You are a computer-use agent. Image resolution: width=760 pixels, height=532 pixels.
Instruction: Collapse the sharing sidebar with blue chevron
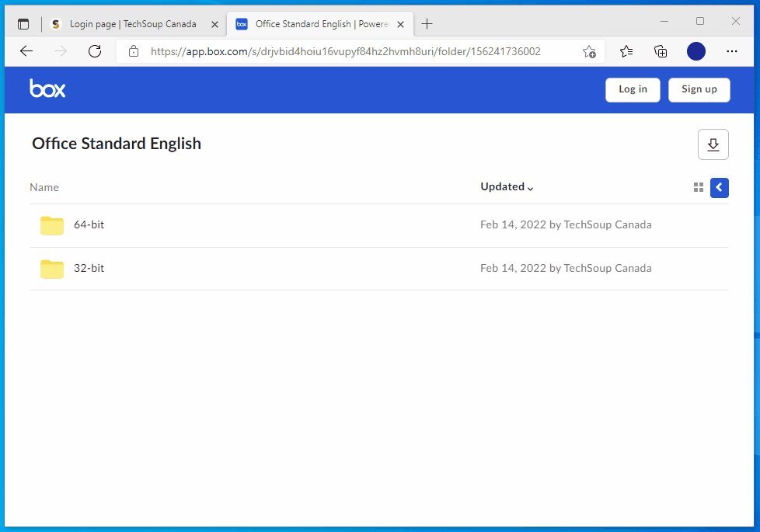coord(719,187)
